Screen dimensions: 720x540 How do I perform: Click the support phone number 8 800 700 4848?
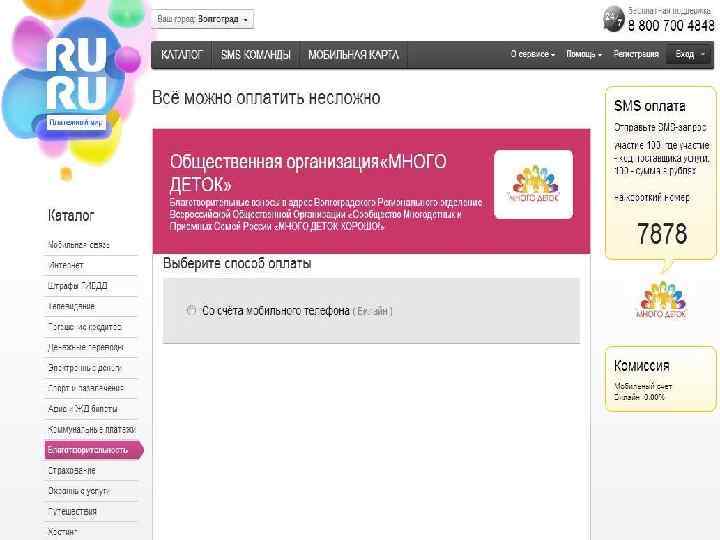[x=671, y=26]
